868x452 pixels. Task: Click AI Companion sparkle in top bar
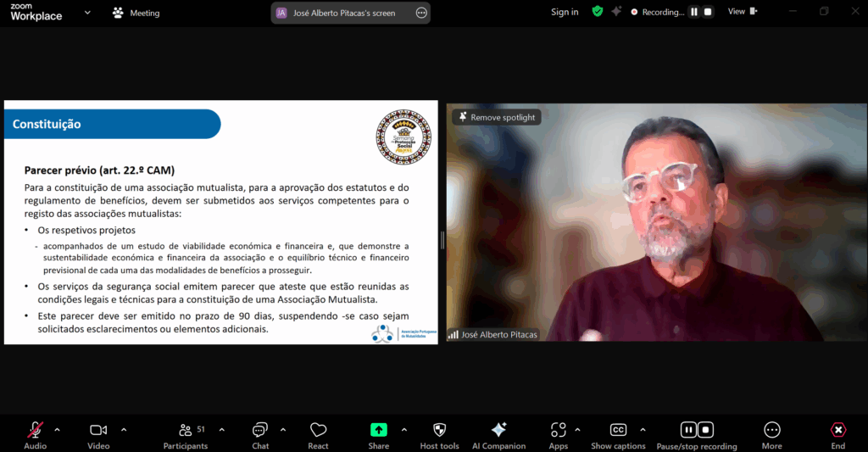(616, 12)
